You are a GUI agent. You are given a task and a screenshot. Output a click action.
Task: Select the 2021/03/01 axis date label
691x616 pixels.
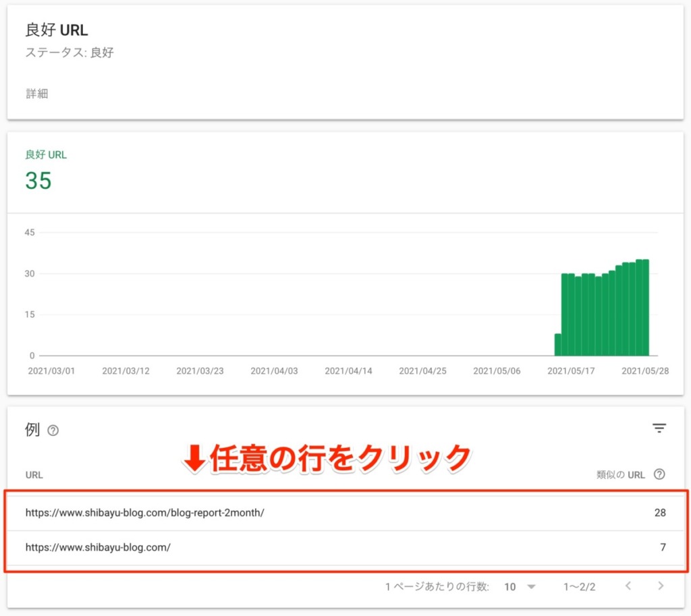(x=51, y=371)
